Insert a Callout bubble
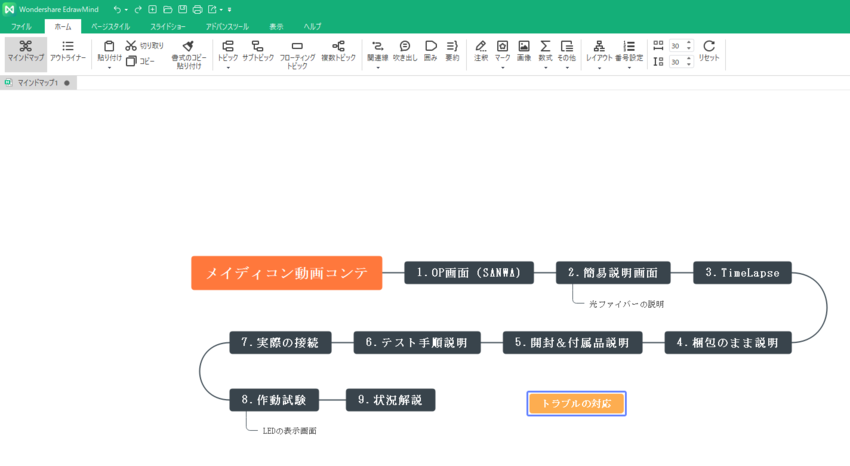The image size is (850, 466). click(x=404, y=50)
